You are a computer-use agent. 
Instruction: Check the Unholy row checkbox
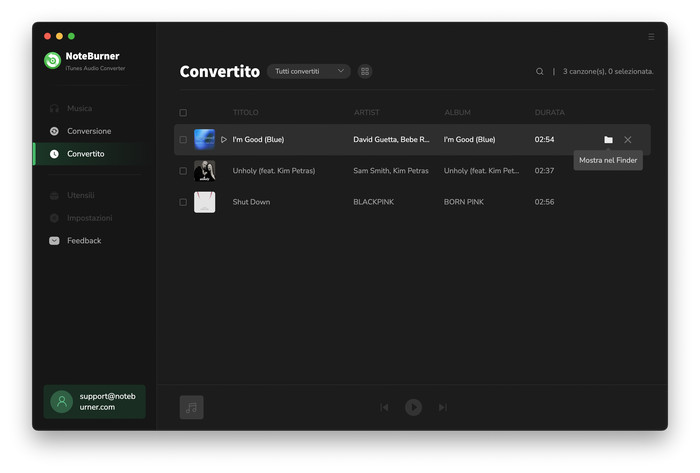pyautogui.click(x=183, y=171)
